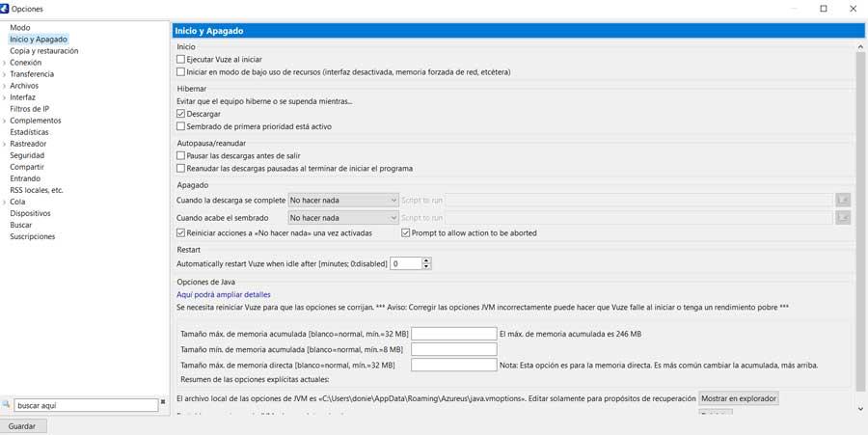This screenshot has width=868, height=435.
Task: Decrease the auto-restart minutes value
Action: (x=426, y=267)
